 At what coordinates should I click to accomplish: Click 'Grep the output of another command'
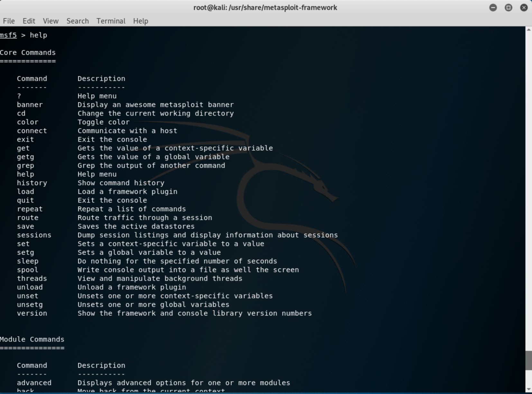click(151, 165)
